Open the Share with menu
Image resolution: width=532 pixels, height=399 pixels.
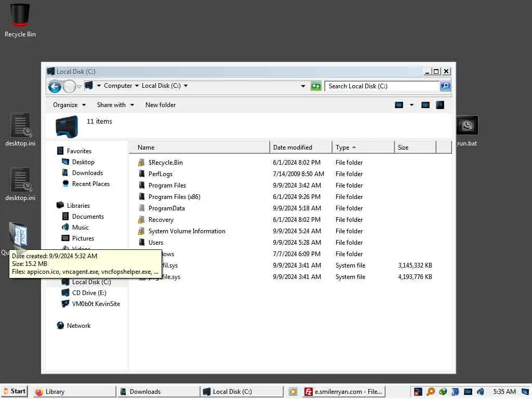pyautogui.click(x=115, y=105)
